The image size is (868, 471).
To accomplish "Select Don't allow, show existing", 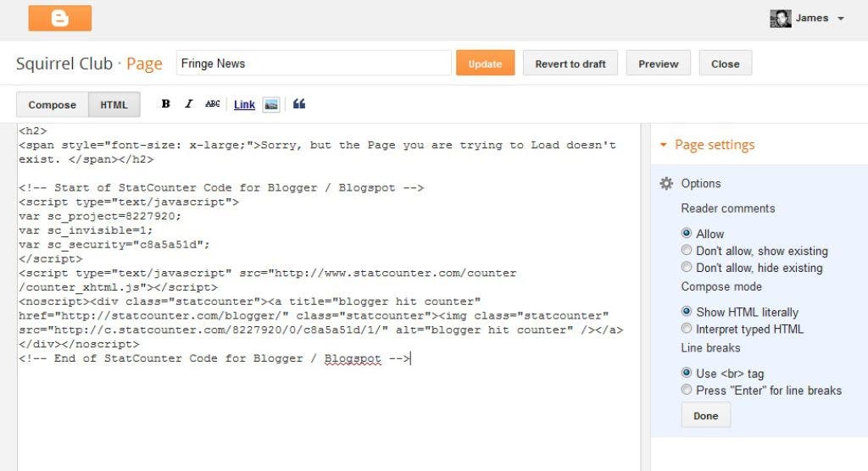I will (x=687, y=250).
